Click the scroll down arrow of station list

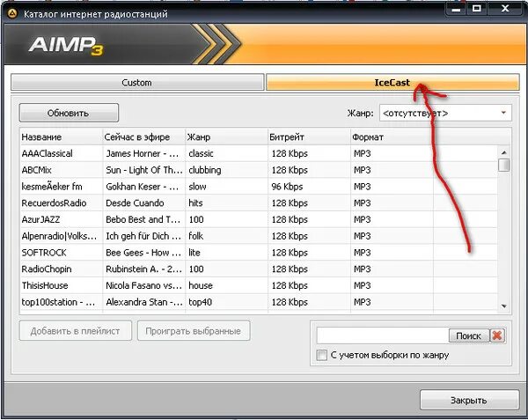(504, 306)
